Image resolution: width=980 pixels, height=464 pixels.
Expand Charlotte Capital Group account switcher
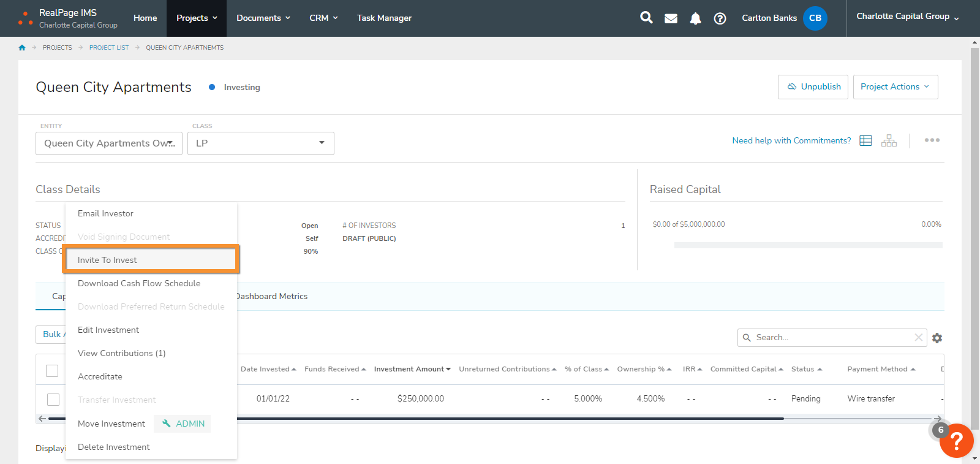pyautogui.click(x=908, y=17)
